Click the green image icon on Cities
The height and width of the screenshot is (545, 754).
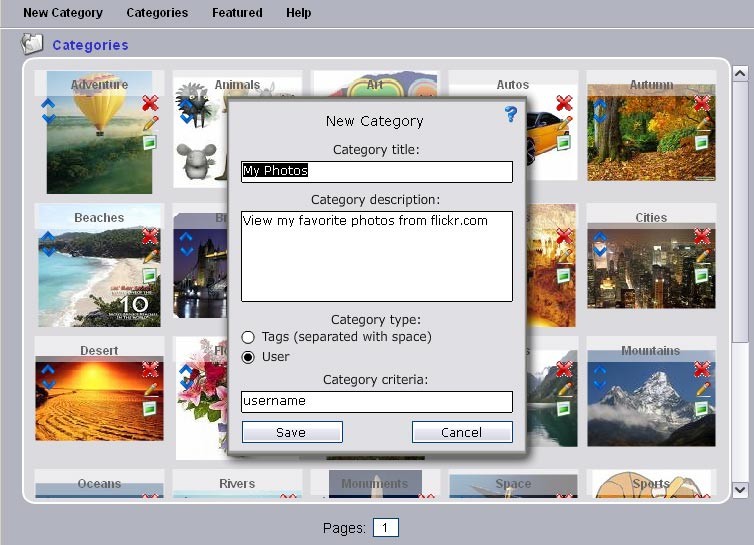pos(702,275)
